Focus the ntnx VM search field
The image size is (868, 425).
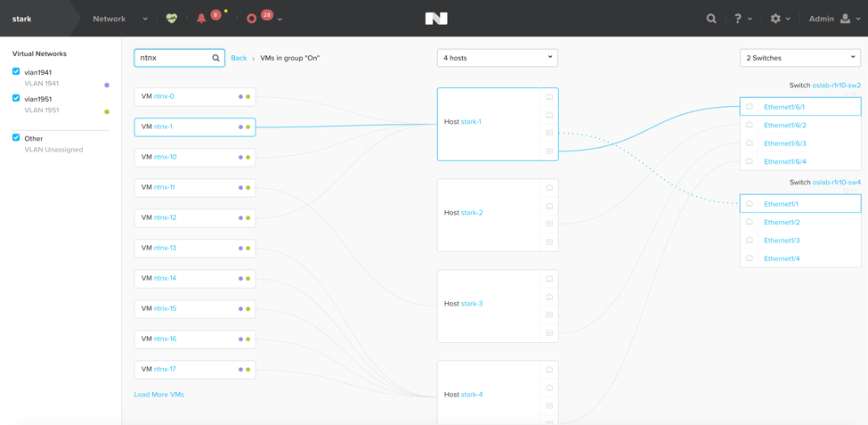click(x=179, y=58)
